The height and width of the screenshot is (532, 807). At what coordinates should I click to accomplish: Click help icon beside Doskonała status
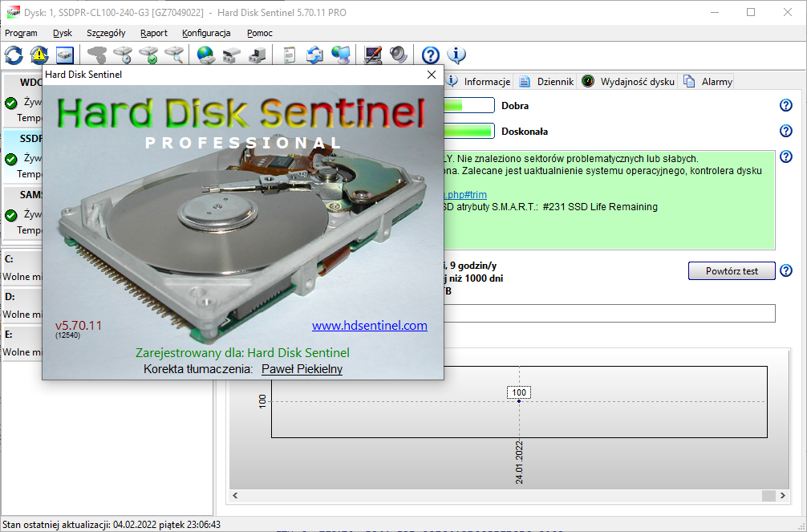pos(786,131)
